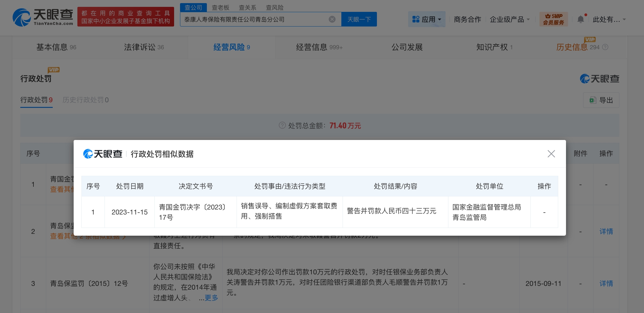
Task: Click help icon beside penalty total amount
Action: [x=282, y=125]
